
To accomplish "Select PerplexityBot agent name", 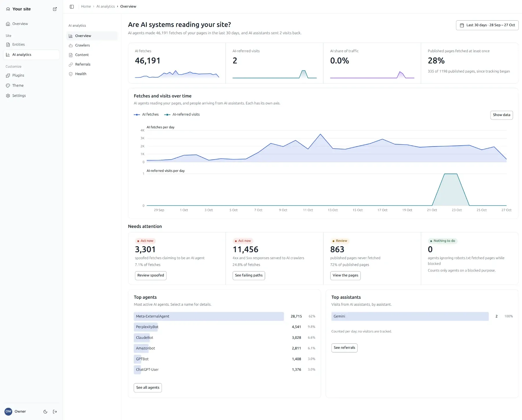I will click(x=147, y=327).
